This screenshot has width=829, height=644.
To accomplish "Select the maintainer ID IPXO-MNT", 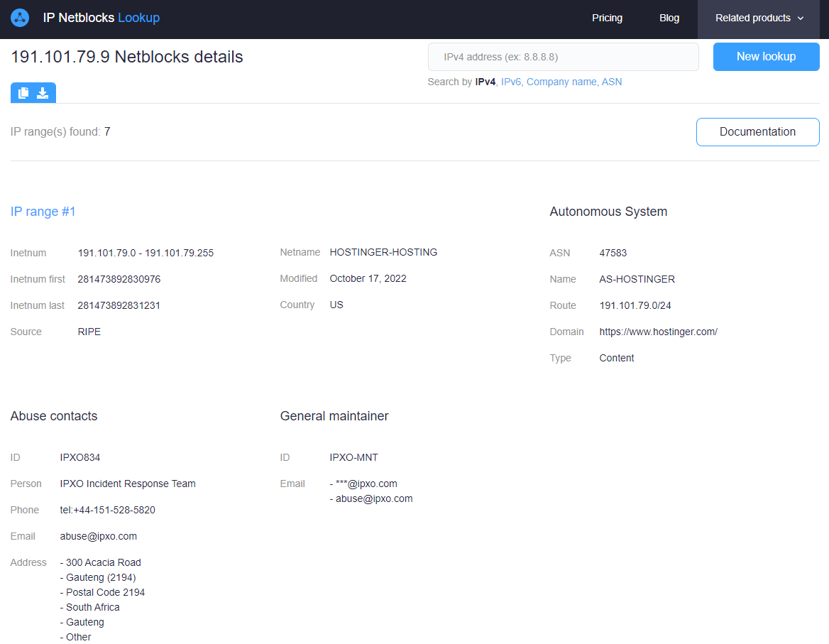I will (x=353, y=457).
